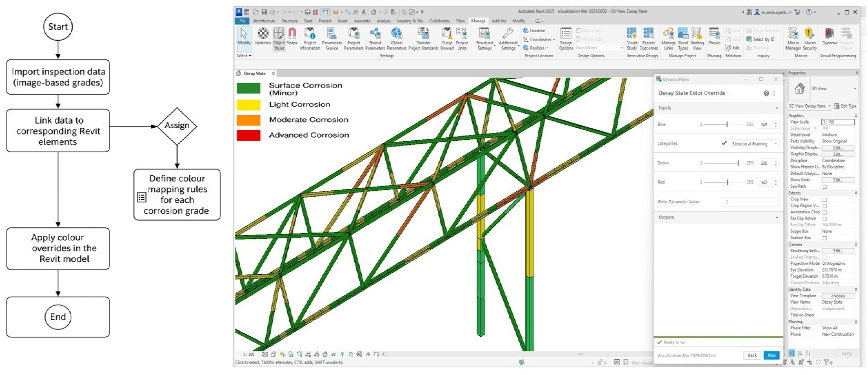The image size is (868, 375).
Task: Toggle the Section Box checkbox
Action: pyautogui.click(x=825, y=238)
